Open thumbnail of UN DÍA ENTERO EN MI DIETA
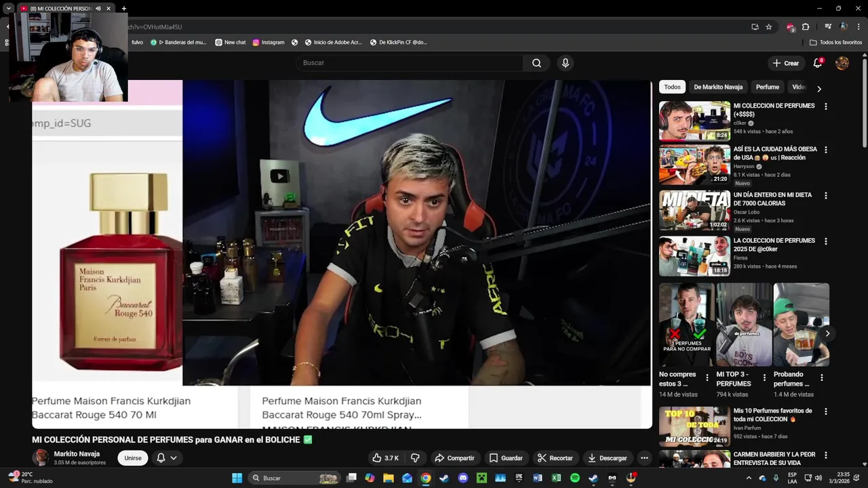The image size is (868, 488). 694,210
